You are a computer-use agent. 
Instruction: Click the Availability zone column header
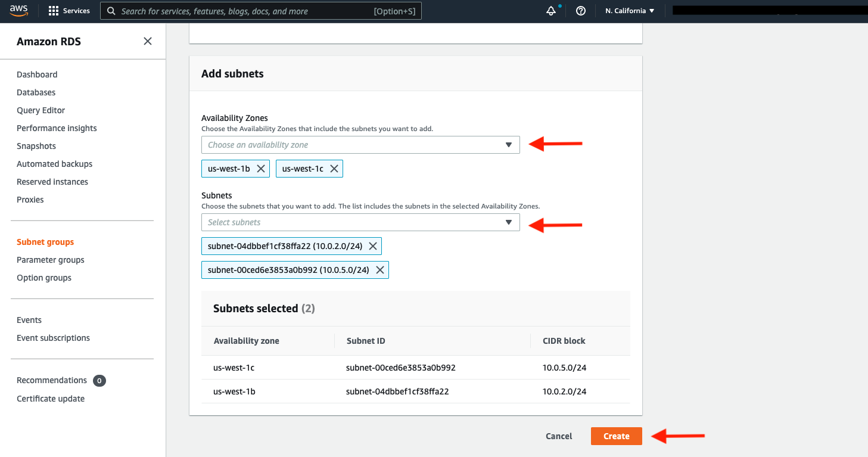tap(246, 341)
